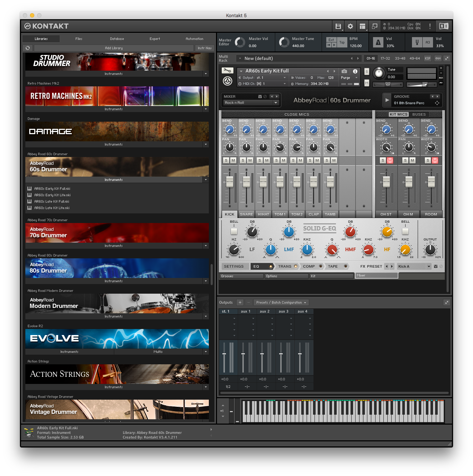The image size is (473, 476).
Task: Select previous groove arrow
Action: pos(432,96)
